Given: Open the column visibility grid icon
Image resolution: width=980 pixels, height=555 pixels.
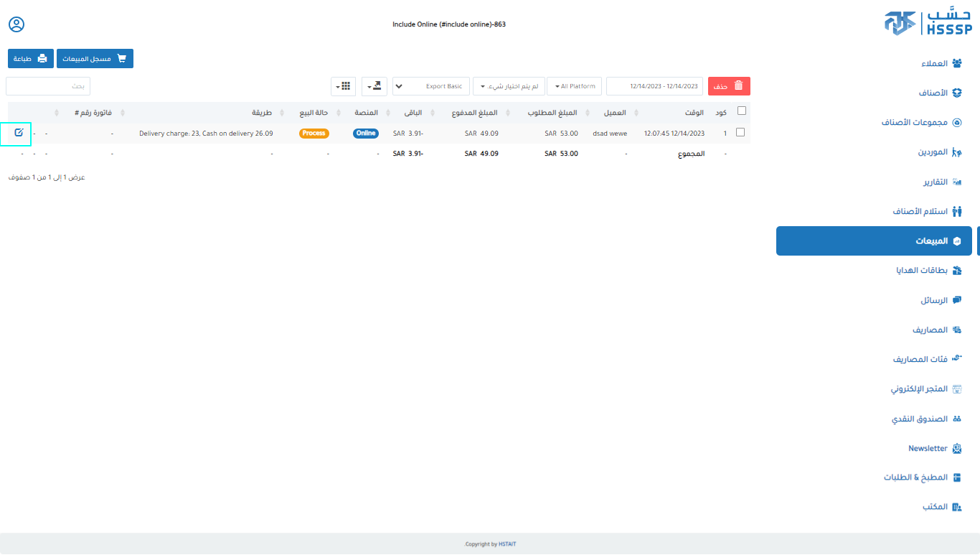Looking at the screenshot, I should tap(344, 86).
